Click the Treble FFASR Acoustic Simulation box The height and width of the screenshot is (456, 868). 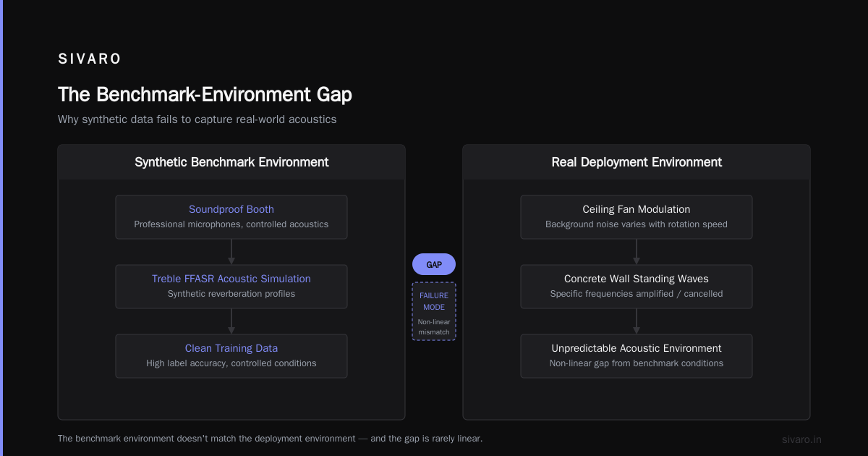(x=231, y=287)
